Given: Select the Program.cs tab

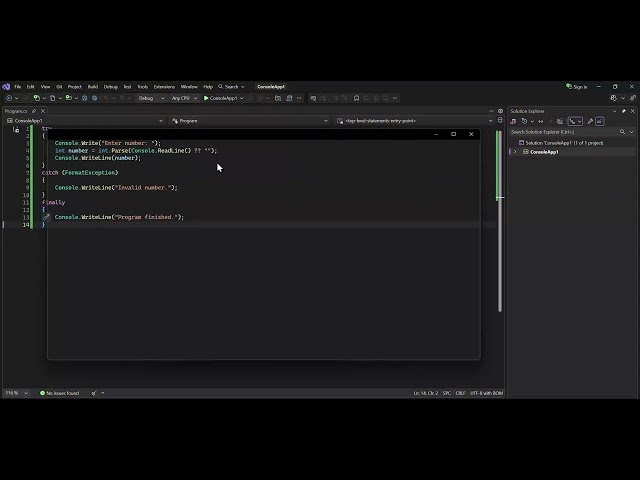Looking at the screenshot, I should [16, 111].
